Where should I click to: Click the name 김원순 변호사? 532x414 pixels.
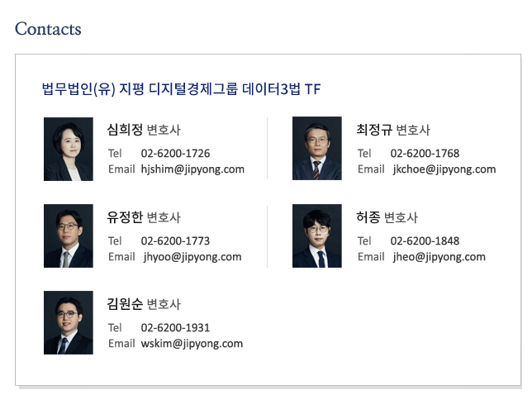(x=144, y=304)
